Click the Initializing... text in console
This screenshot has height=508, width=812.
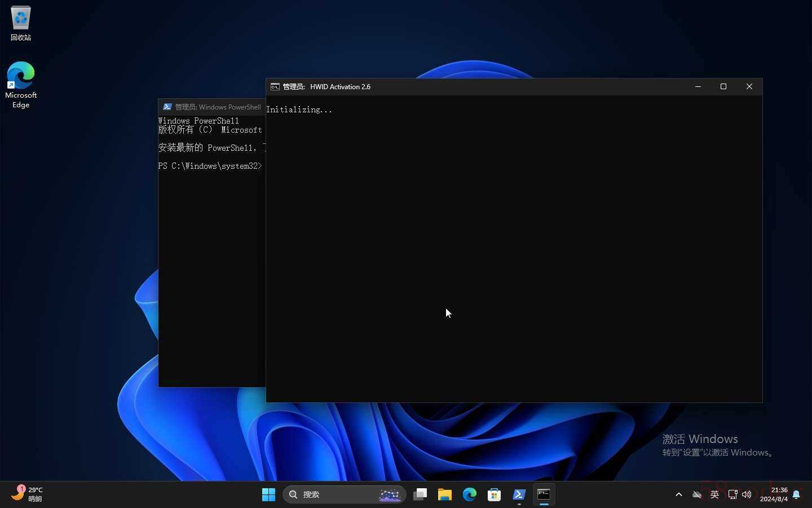coord(299,110)
